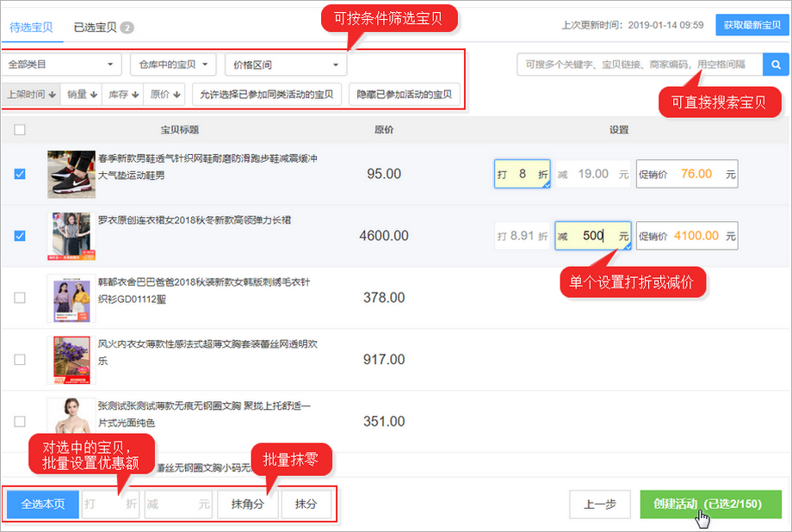Open the 全部类目 category dropdown
This screenshot has height=532, width=792.
pos(60,64)
